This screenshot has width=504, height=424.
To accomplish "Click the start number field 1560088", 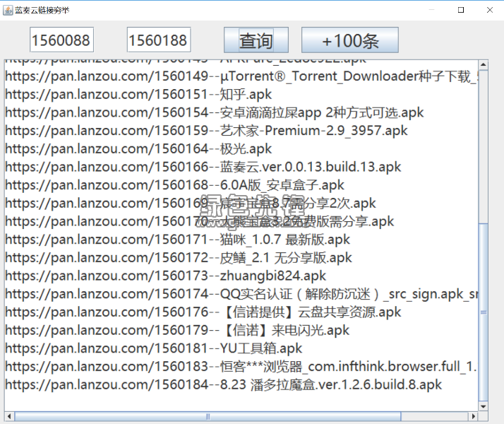I will [61, 40].
